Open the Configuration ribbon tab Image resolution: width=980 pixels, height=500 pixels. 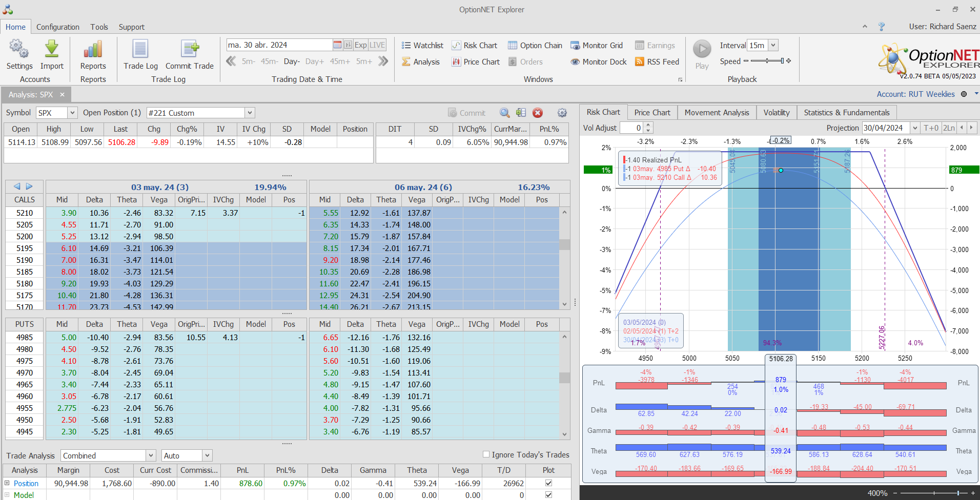(x=57, y=27)
